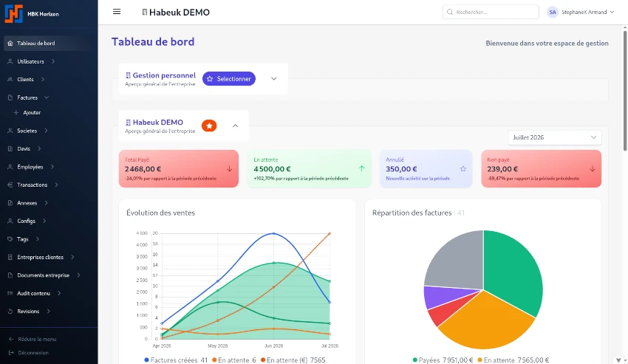628x364 pixels.
Task: Expand the Gestion personnel panel chevron
Action: point(274,79)
